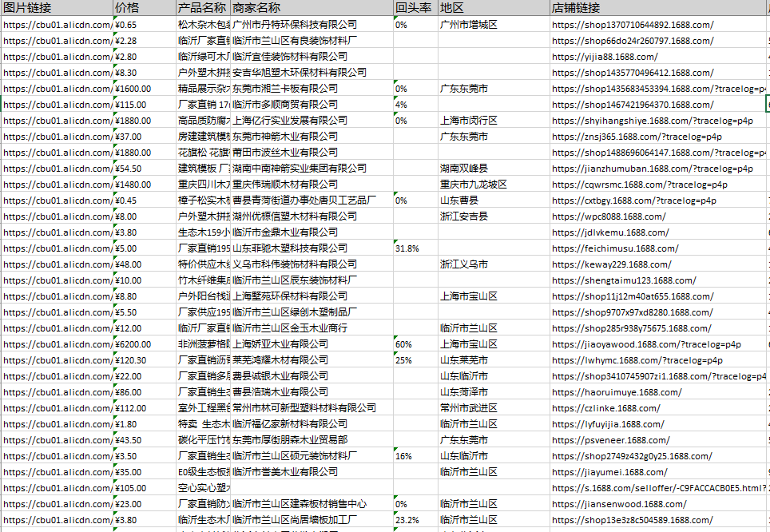The image size is (770, 532).
Task: Open shop link feichimusu.1688.com
Action: coord(615,248)
